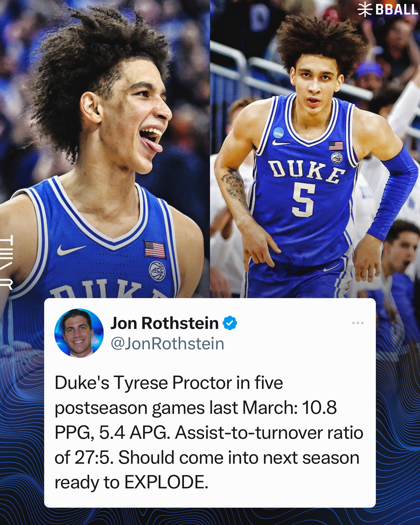Click Nike swoosh on the blue shorts
The image size is (420, 525).
pos(331,268)
